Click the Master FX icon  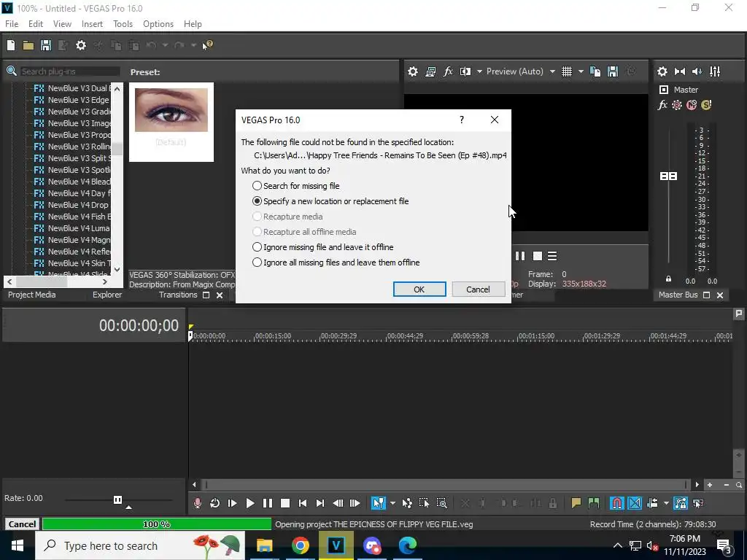[x=662, y=105]
